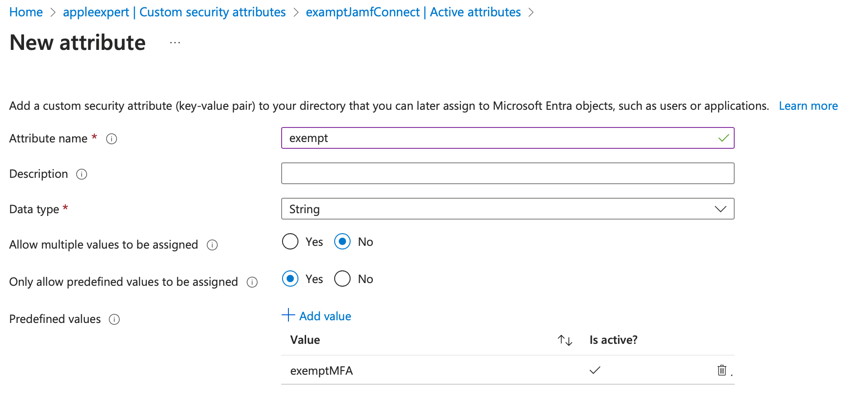Click info icon next to Predefined values
Image resolution: width=868 pixels, height=401 pixels.
click(114, 319)
